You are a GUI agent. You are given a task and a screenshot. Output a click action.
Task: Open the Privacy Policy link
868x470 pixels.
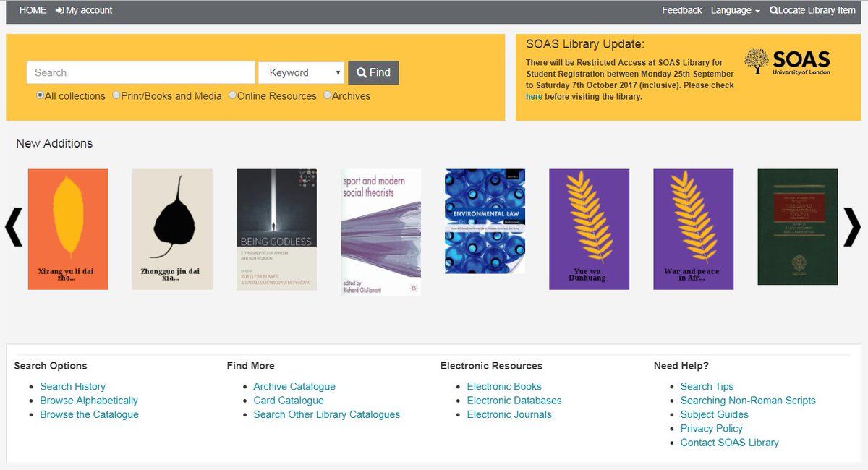[712, 429]
